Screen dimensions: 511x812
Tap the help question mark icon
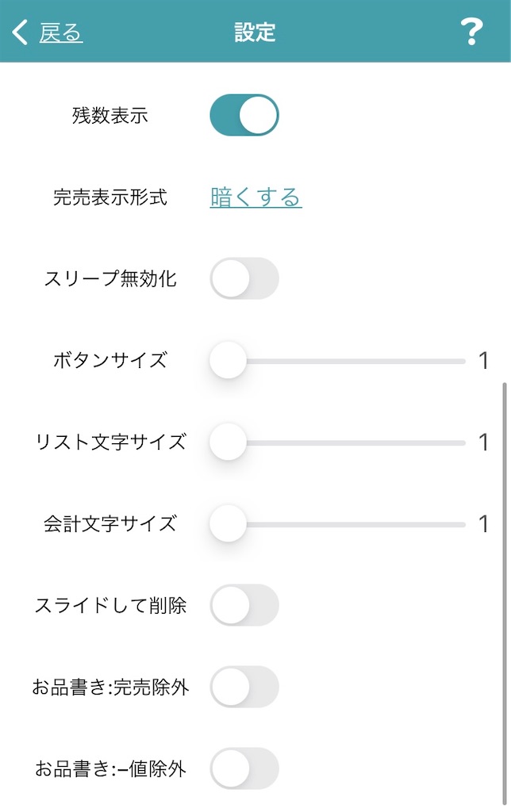point(473,32)
